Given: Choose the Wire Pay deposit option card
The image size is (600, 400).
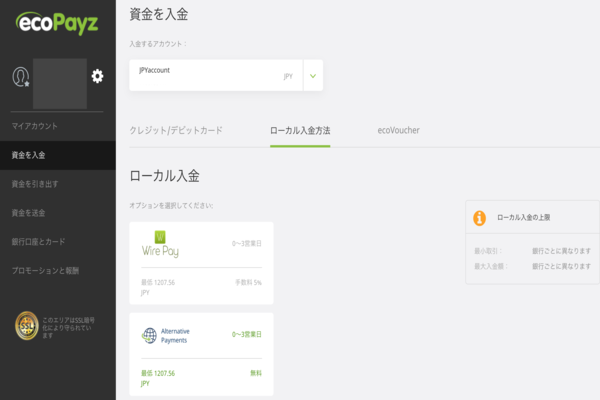Looking at the screenshot, I should tap(201, 263).
